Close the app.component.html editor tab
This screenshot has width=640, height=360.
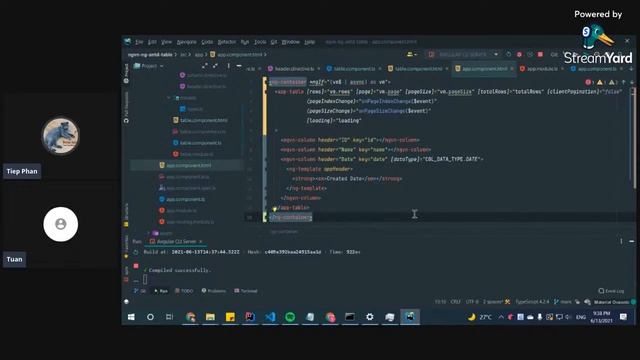pyautogui.click(x=512, y=69)
